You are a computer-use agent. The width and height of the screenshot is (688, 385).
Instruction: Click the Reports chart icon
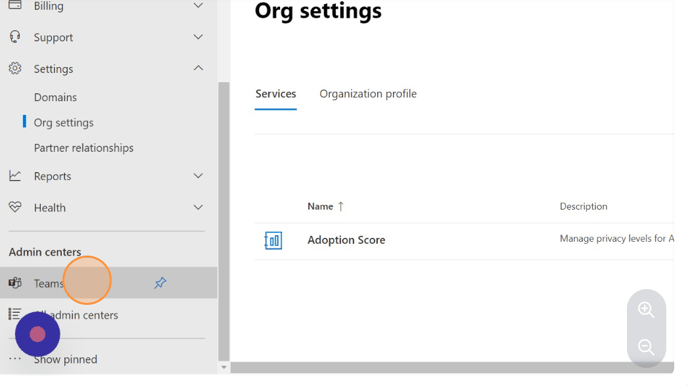click(15, 176)
